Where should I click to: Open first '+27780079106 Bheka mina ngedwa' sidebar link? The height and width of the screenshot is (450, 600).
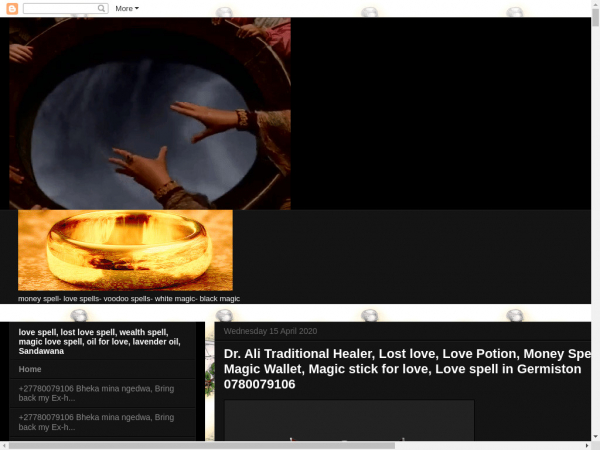(x=96, y=393)
